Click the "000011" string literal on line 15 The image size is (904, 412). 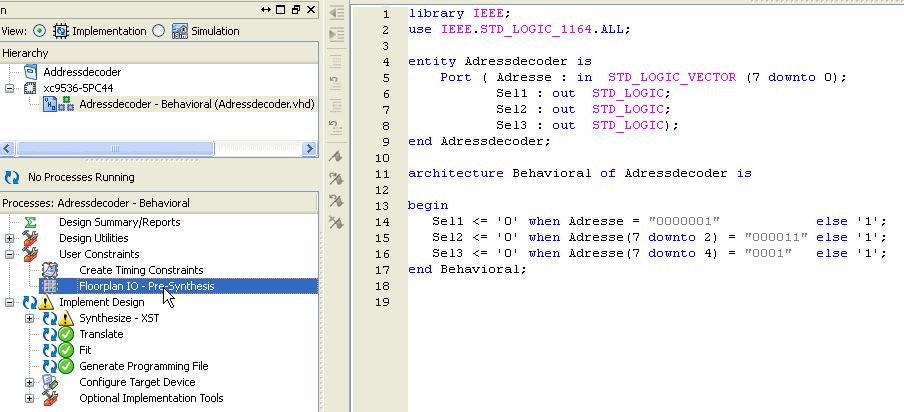pos(776,237)
